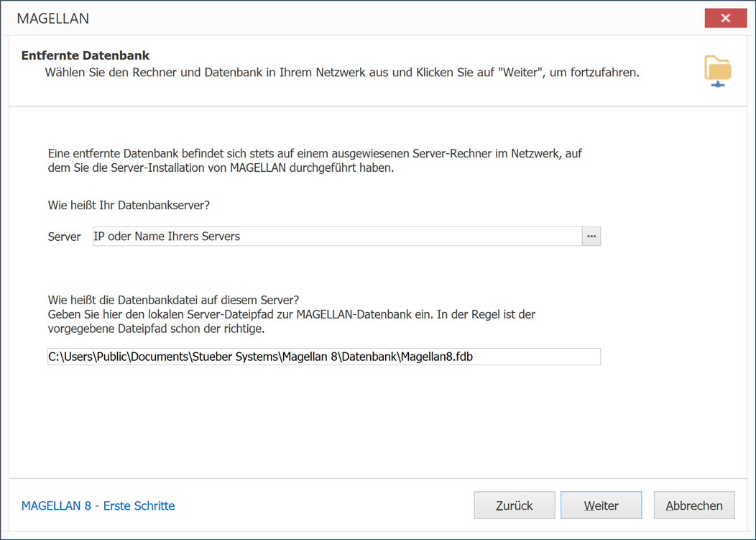Click the MAGELLAN window title text

(x=53, y=19)
